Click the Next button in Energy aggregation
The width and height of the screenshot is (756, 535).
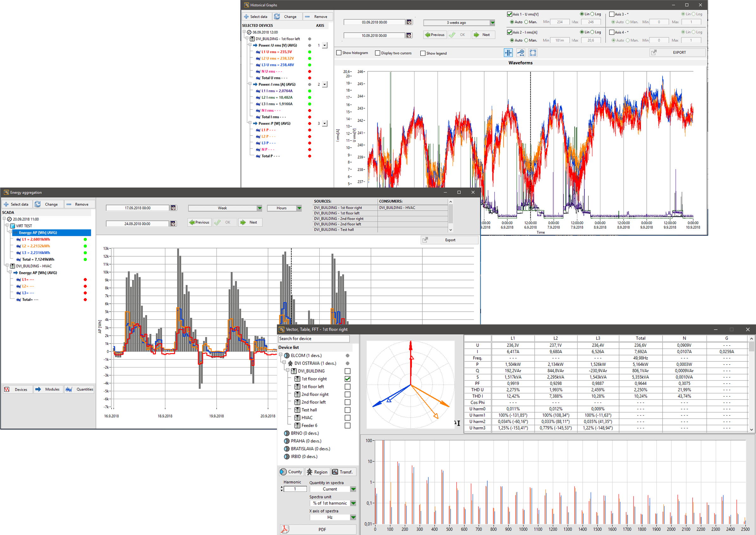coord(250,222)
